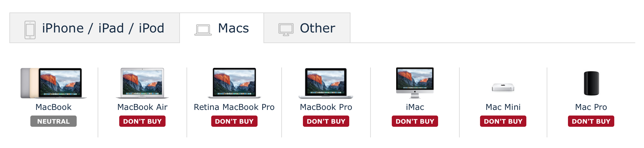Click DON'T BUY under MacBook Air

[x=142, y=121]
